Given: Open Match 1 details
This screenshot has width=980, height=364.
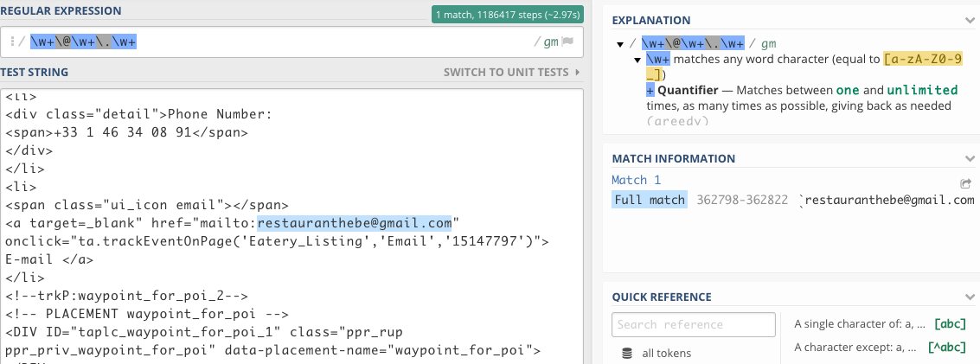Looking at the screenshot, I should point(636,180).
